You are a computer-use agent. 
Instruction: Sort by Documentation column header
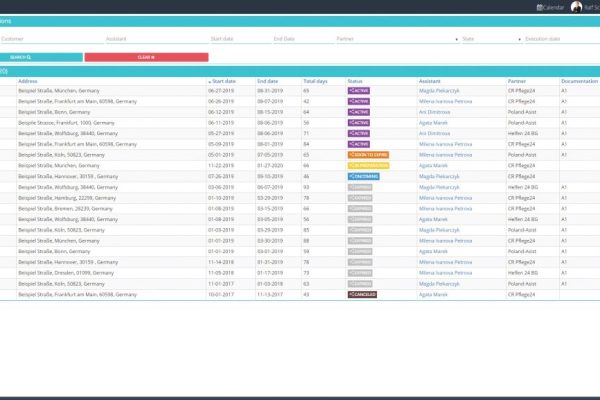[x=579, y=81]
